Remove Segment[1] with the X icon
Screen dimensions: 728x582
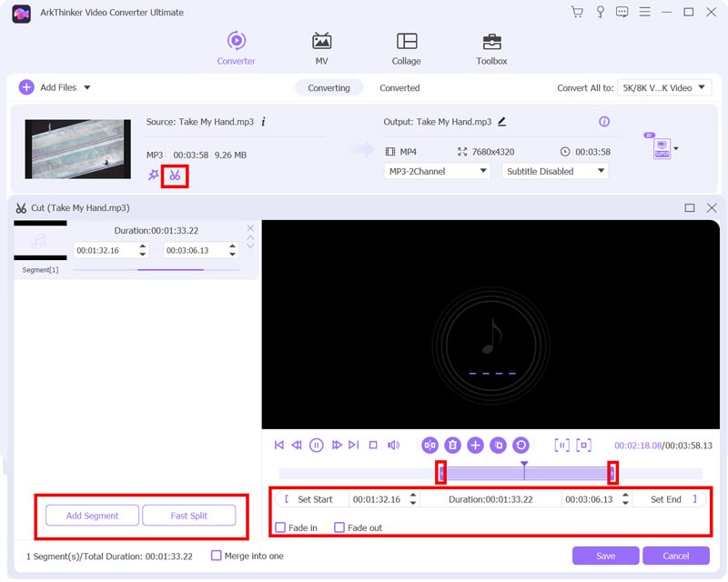[x=250, y=228]
